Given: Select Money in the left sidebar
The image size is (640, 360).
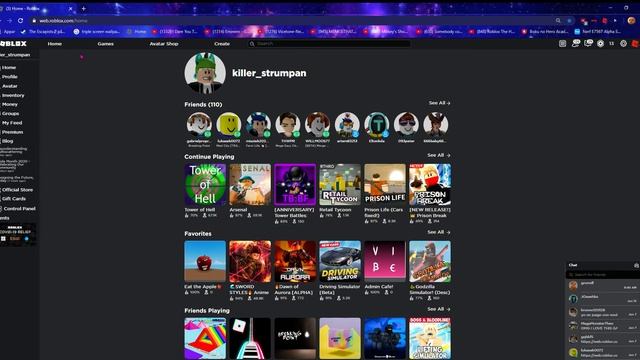Looking at the screenshot, I should [x=9, y=104].
